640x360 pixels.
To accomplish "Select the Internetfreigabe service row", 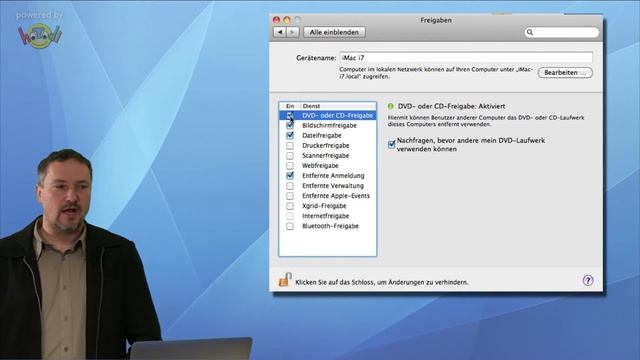I will (x=327, y=216).
